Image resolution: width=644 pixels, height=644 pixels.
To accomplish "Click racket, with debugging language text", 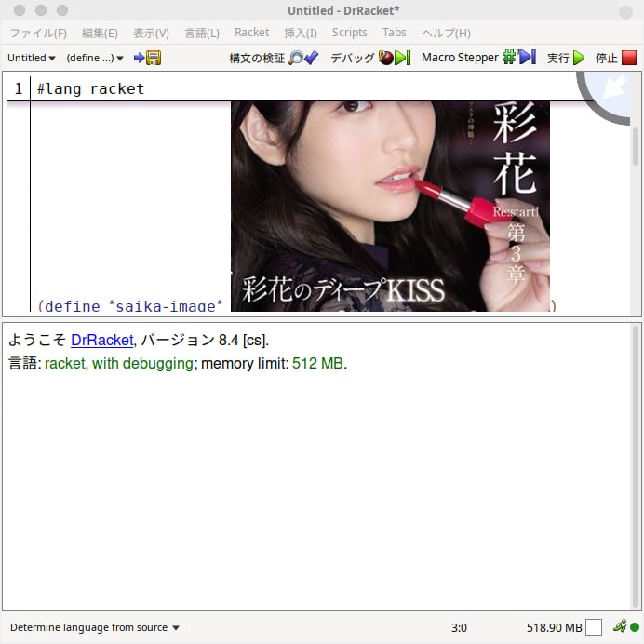I will (119, 364).
